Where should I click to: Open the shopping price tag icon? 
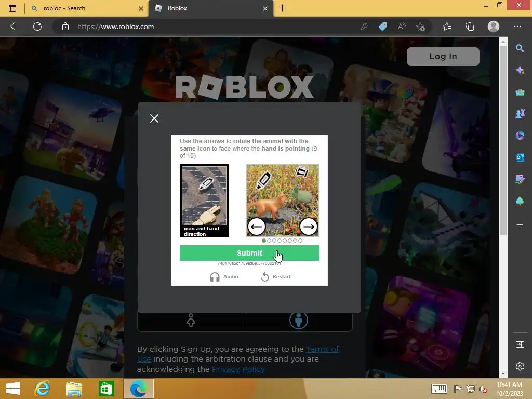(383, 26)
